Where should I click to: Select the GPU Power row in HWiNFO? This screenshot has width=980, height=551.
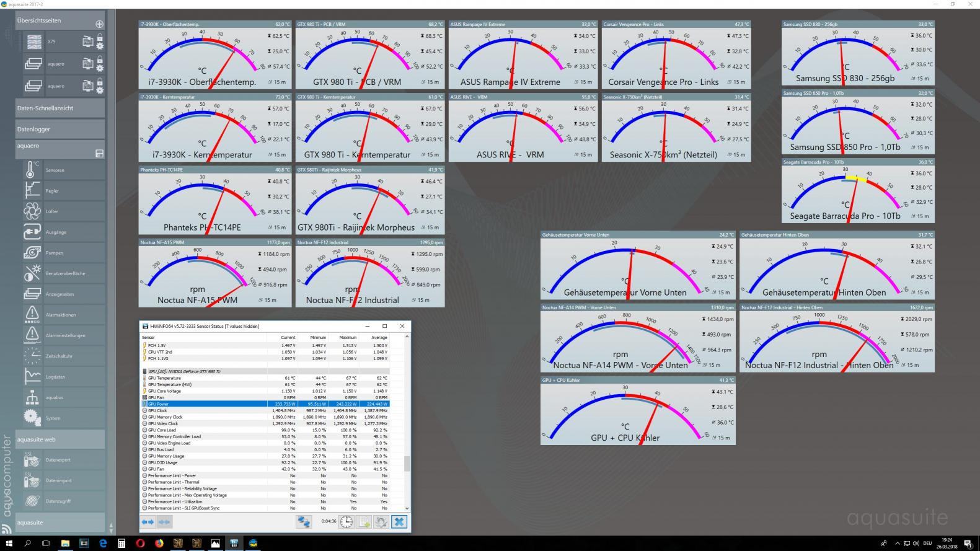pyautogui.click(x=265, y=403)
